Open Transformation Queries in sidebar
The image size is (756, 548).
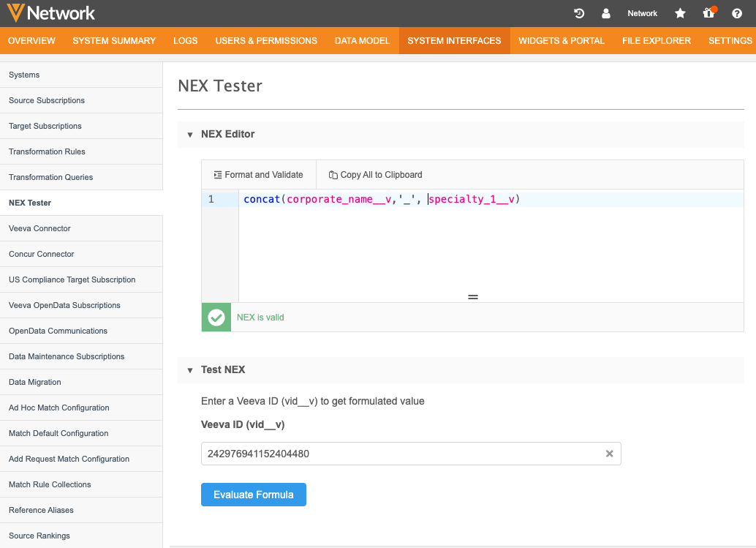tap(50, 177)
